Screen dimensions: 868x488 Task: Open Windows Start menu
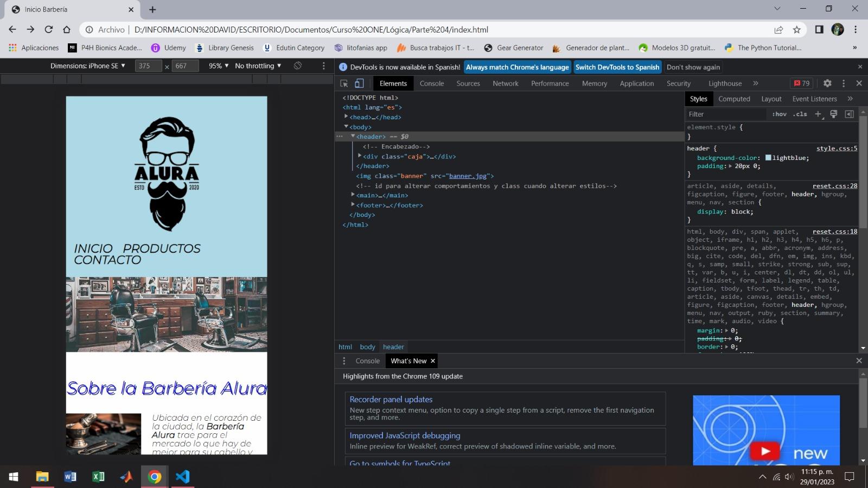[14, 477]
